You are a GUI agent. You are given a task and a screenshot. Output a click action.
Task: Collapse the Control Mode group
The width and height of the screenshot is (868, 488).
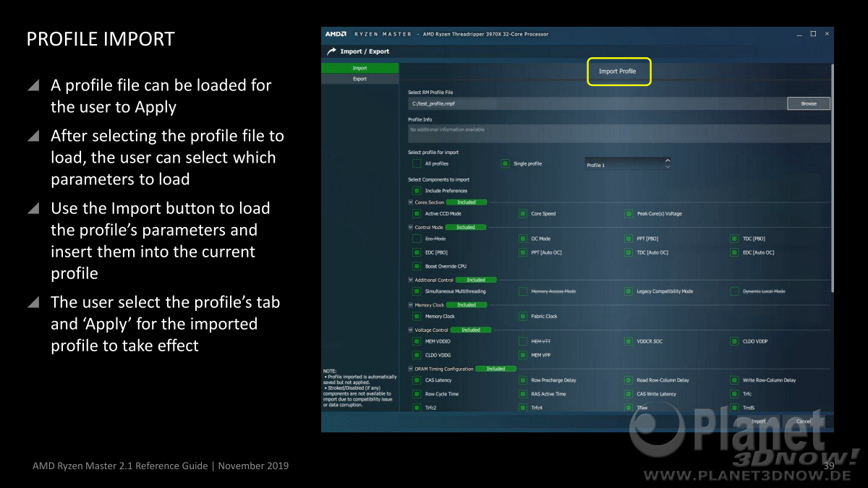(411, 227)
